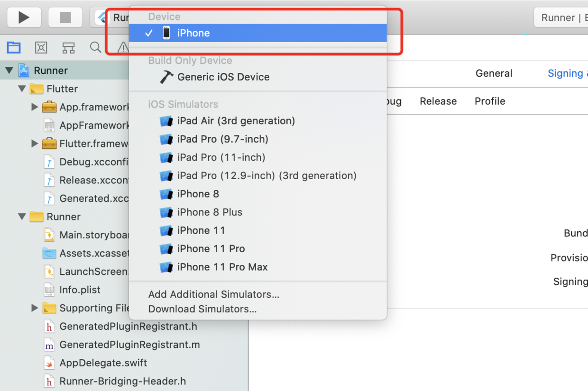Viewport: 588px width, 391px height.
Task: Select Release.xcconfig file
Action: [x=85, y=180]
